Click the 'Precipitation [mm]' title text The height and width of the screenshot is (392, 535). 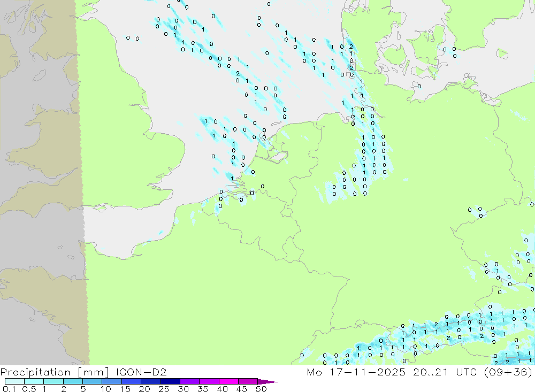coord(55,372)
